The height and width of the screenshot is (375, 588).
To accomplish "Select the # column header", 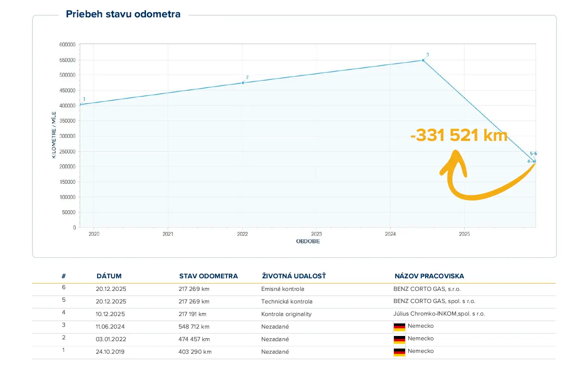I will click(x=63, y=276).
